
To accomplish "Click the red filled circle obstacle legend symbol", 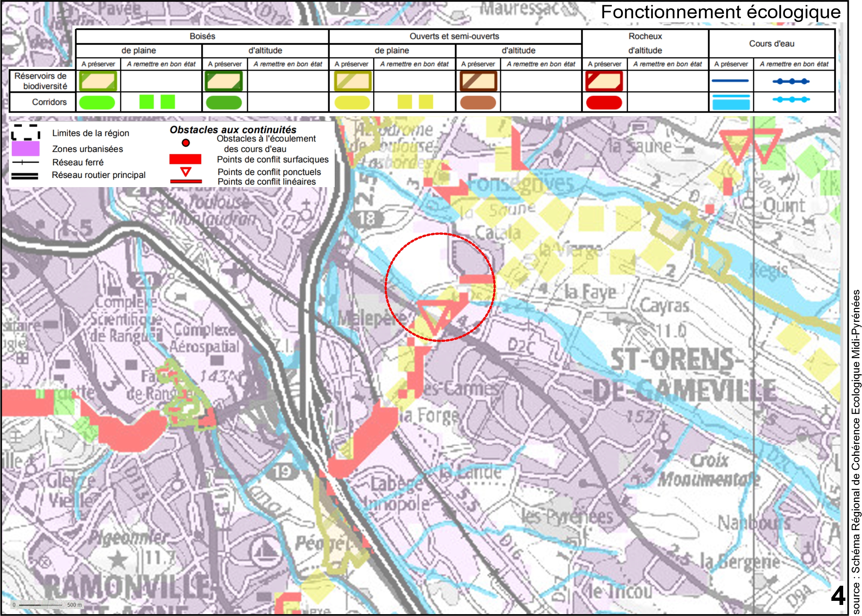I will click(x=186, y=143).
